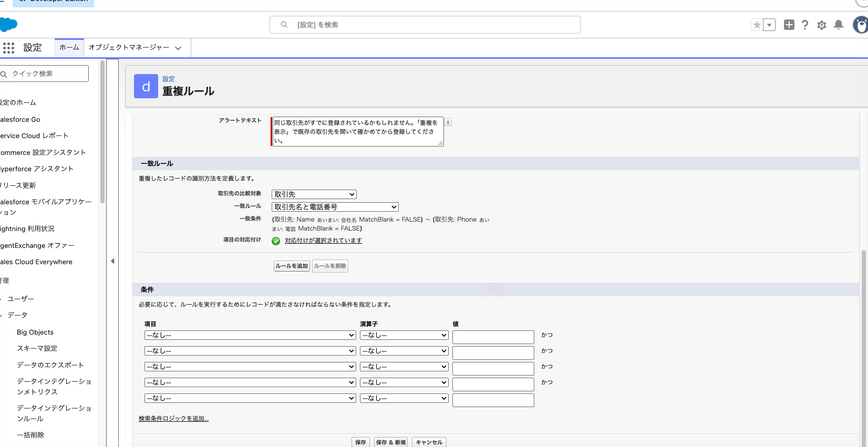Open the オブジェクトマネージャー tab
Viewport: 868px width, 447px height.
pyautogui.click(x=129, y=47)
